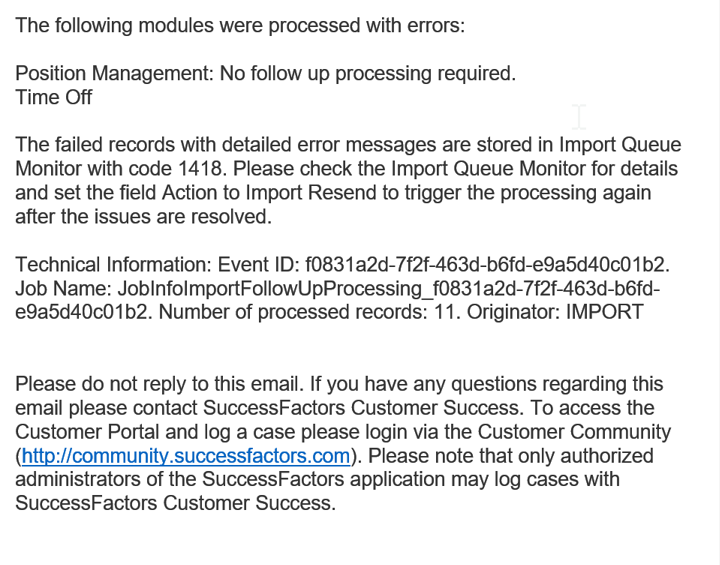The height and width of the screenshot is (565, 720).
Task: Click 'Number of processed records: 11' text
Action: click(309, 312)
